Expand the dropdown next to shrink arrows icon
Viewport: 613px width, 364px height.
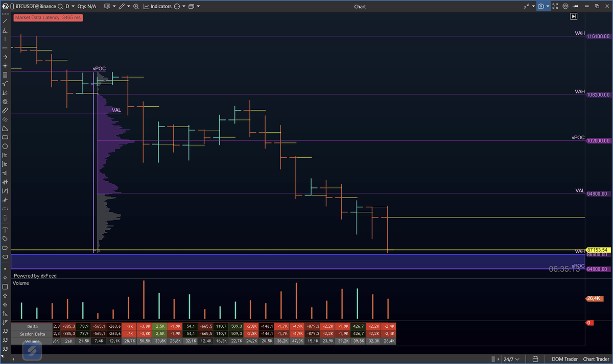pos(533,7)
